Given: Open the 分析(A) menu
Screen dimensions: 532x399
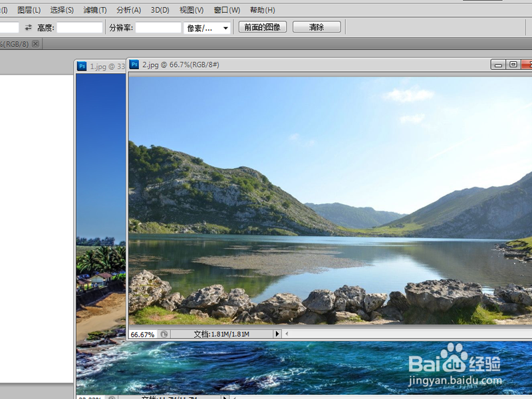Looking at the screenshot, I should click(x=128, y=10).
